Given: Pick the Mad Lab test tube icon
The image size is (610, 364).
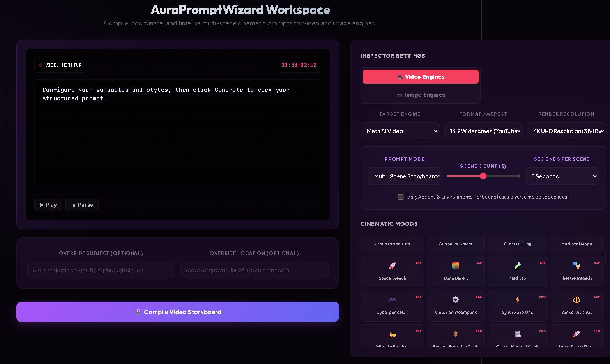Looking at the screenshot, I should [517, 266].
